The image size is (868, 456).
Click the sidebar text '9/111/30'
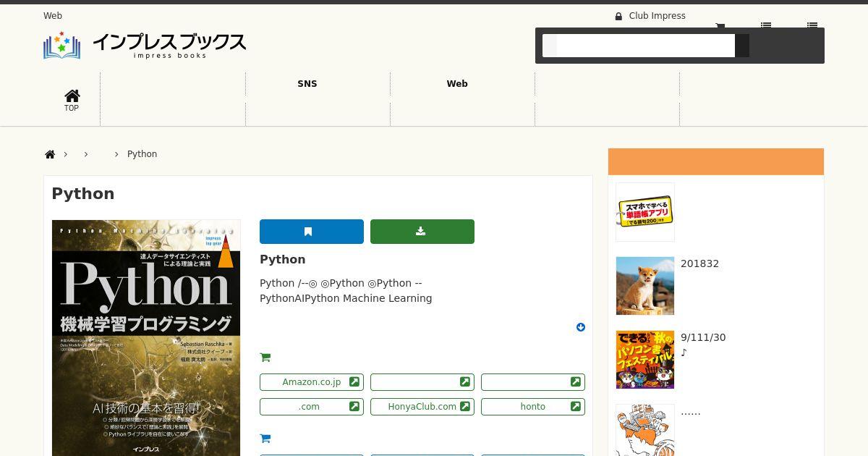coord(703,338)
